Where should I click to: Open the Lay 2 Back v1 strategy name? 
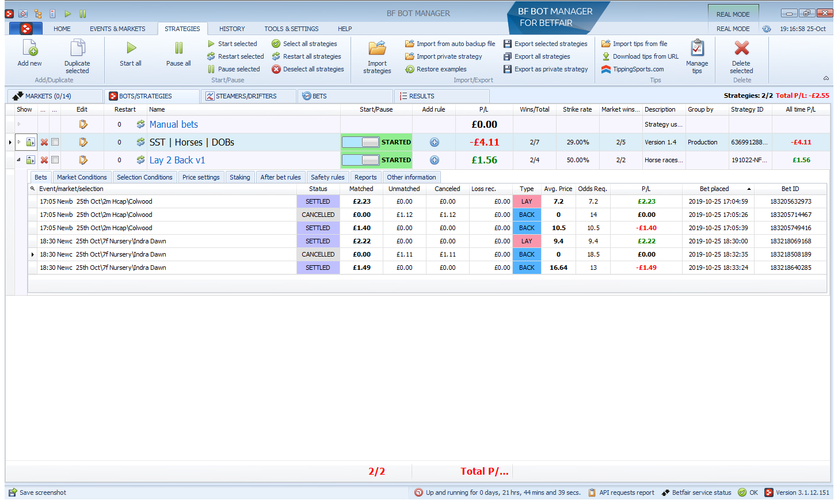tap(177, 160)
